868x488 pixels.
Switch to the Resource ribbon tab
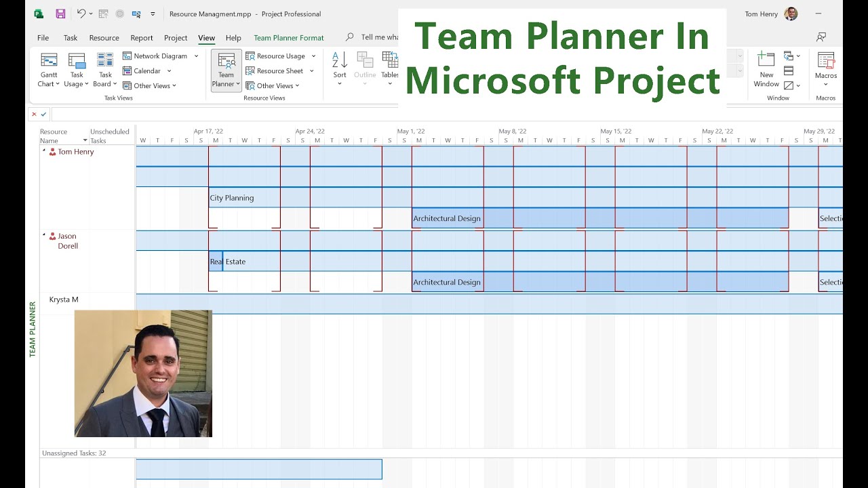pos(104,38)
